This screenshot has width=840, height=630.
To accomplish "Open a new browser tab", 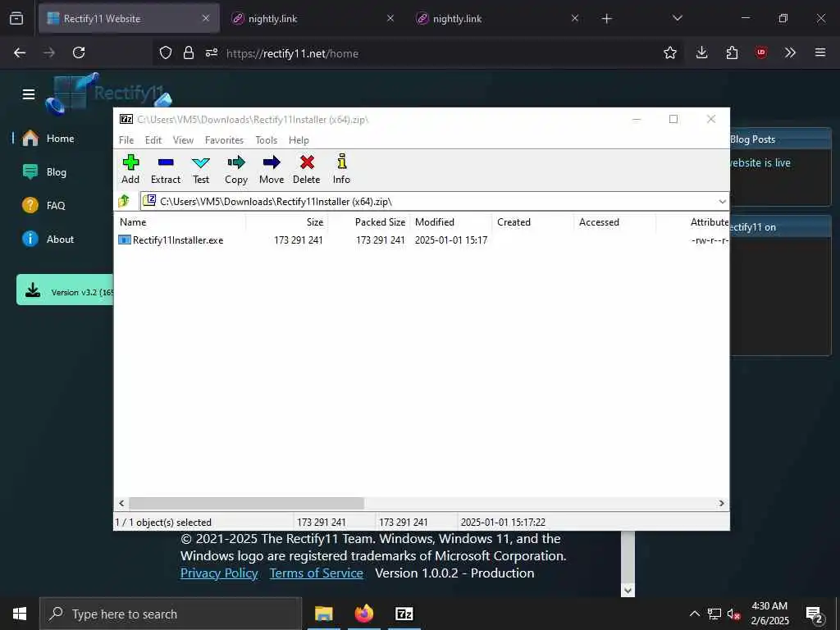I will [606, 19].
